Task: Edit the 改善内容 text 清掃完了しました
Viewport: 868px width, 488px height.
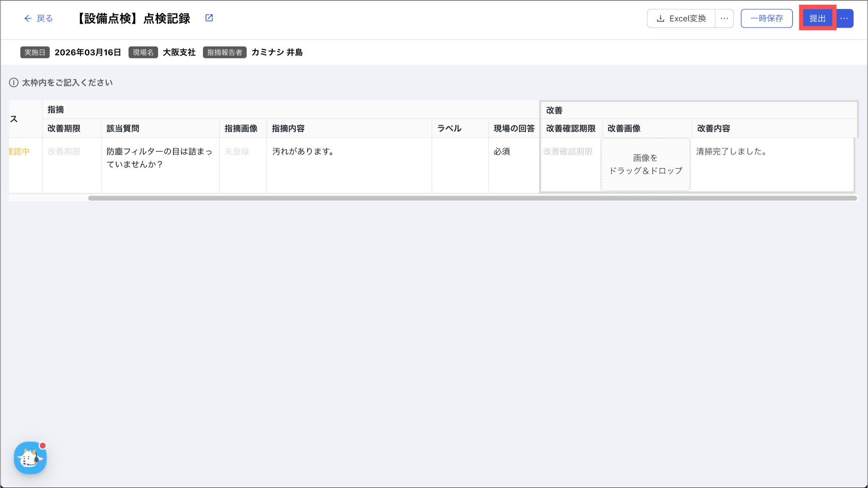Action: (732, 152)
